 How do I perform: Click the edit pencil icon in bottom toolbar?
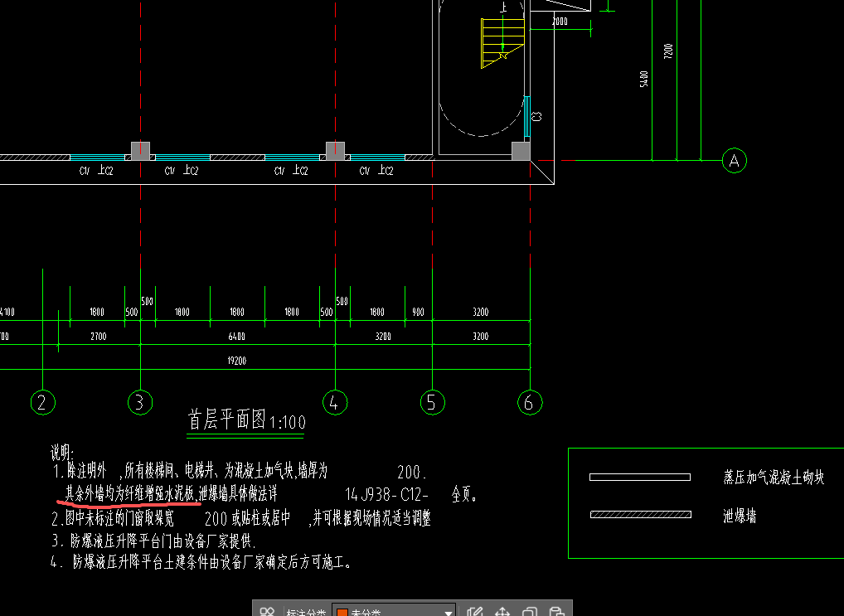click(474, 612)
